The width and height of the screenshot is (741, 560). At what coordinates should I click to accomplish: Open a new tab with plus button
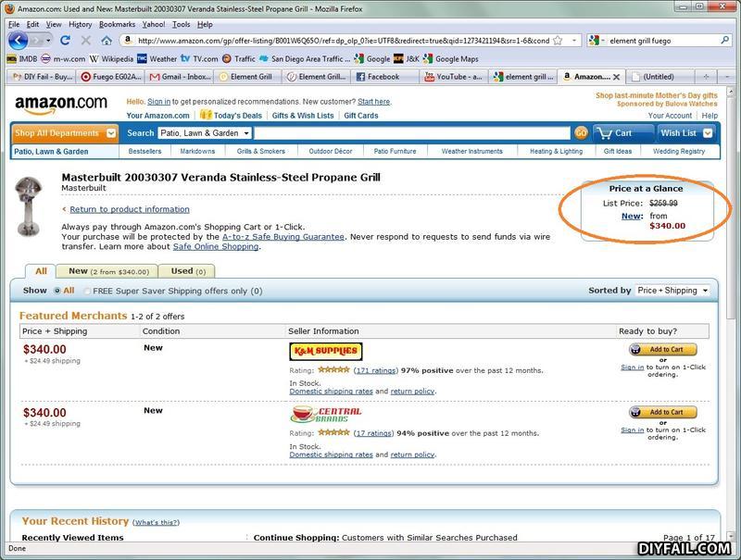coord(706,77)
